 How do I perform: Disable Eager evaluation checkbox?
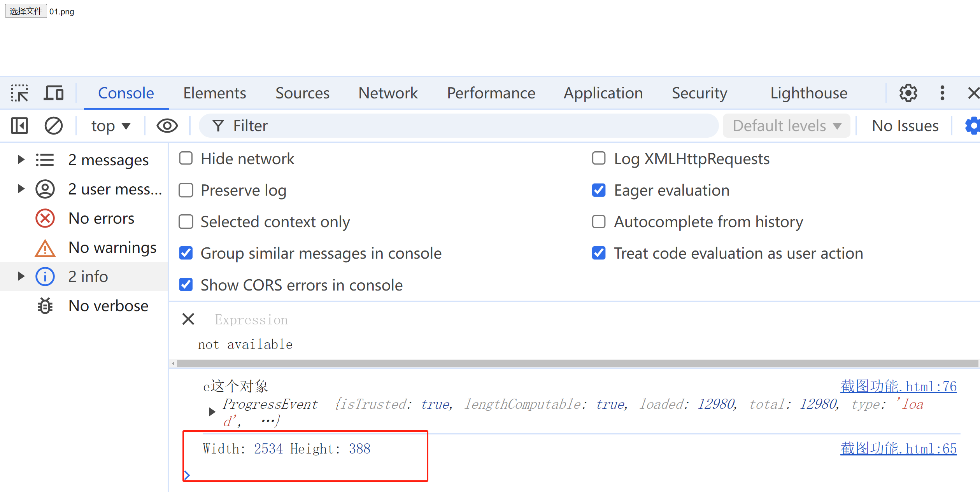pos(598,191)
